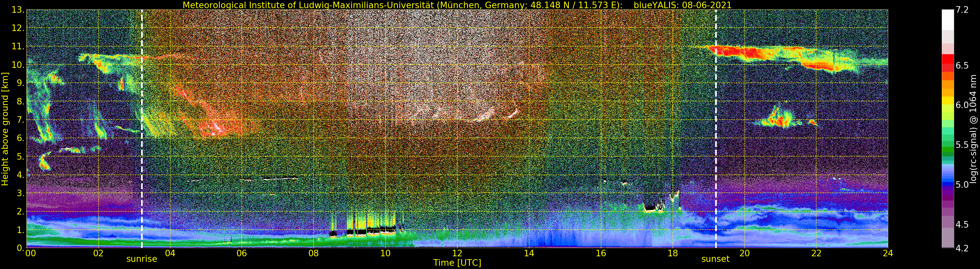
Task: Click the 'sunset' label below the time axis
Action: (715, 259)
